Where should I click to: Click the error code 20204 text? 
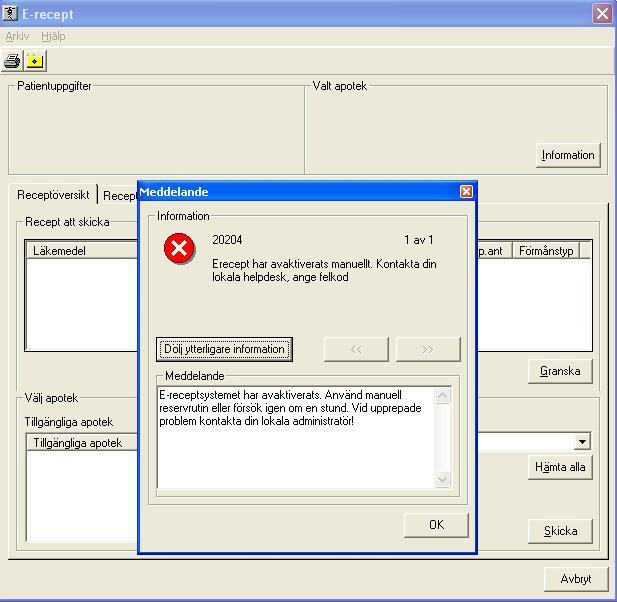227,240
